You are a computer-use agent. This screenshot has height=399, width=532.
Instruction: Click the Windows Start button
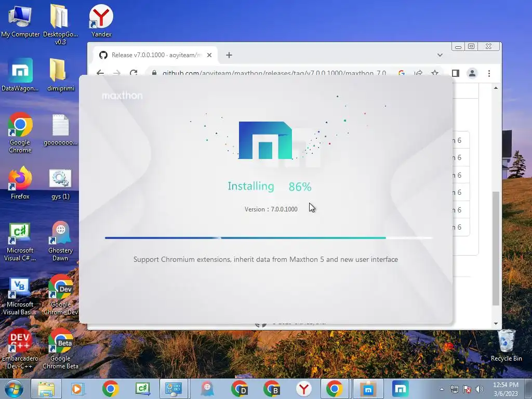tap(14, 389)
